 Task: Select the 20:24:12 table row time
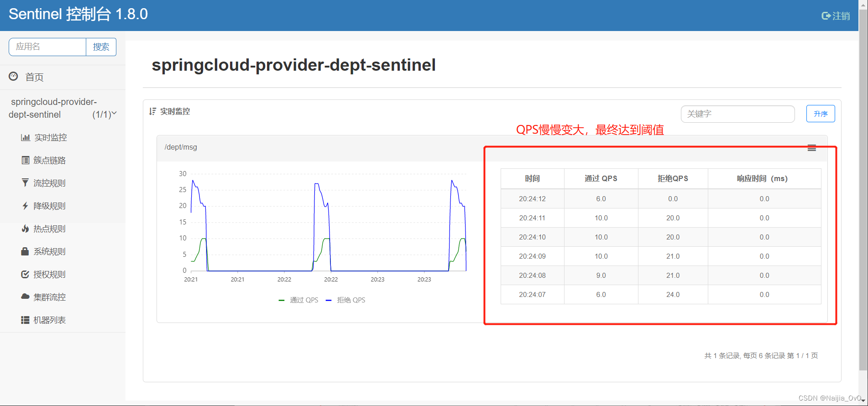(x=532, y=198)
